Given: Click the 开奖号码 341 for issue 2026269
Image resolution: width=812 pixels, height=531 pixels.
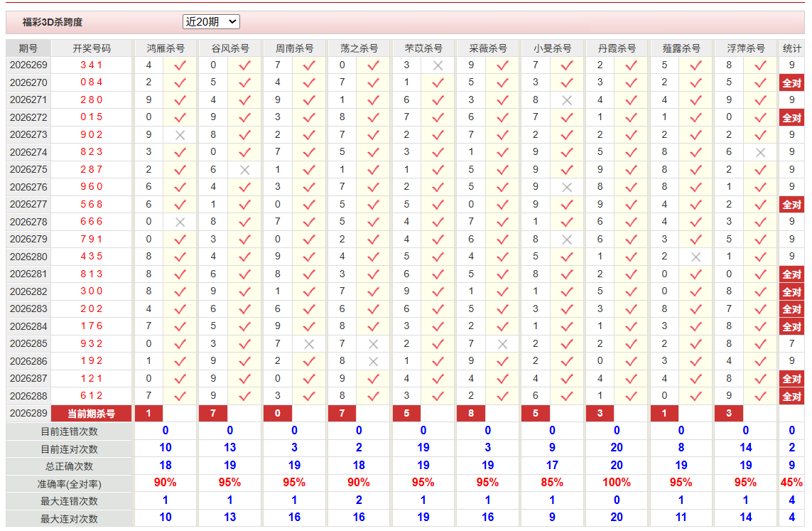Looking at the screenshot, I should (x=92, y=65).
